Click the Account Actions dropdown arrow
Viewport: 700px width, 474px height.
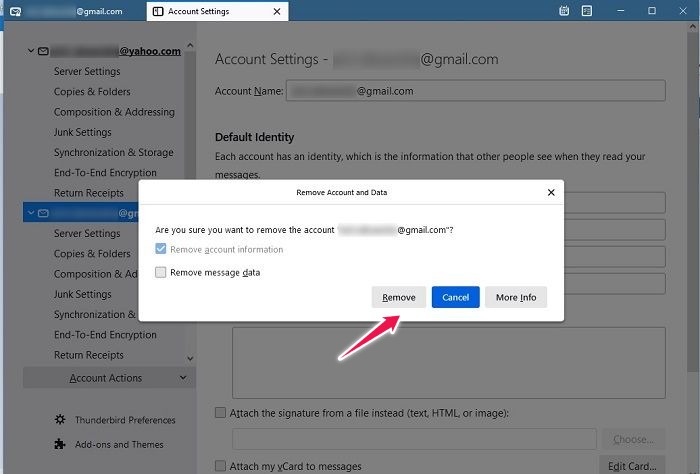183,378
